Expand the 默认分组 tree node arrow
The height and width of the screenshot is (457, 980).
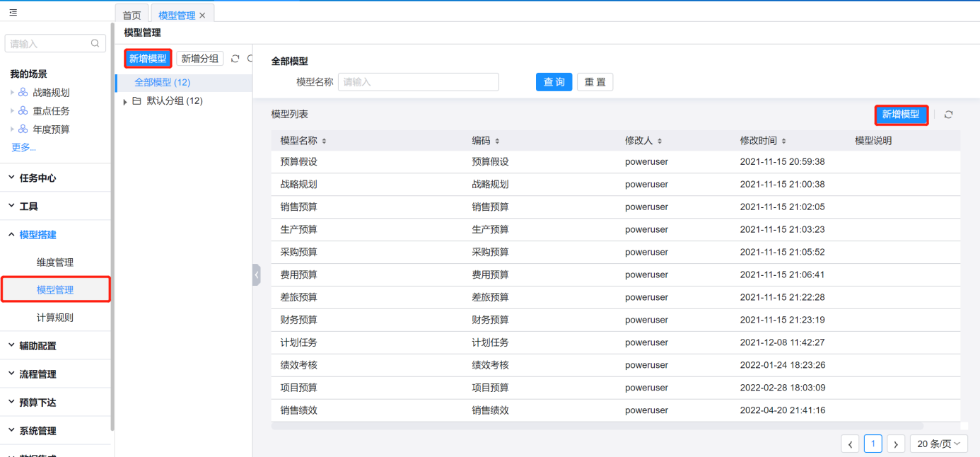tap(125, 102)
